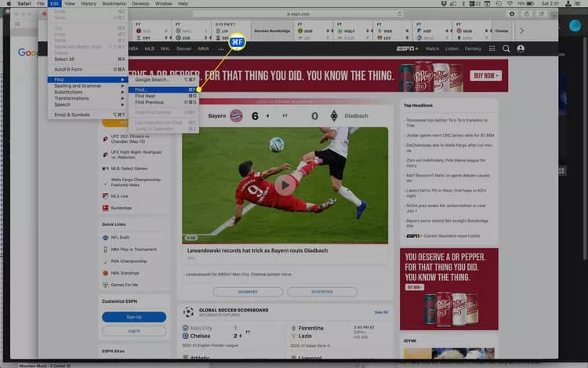The width and height of the screenshot is (588, 368).
Task: Click the Safari page reload icon
Action: point(399,14)
